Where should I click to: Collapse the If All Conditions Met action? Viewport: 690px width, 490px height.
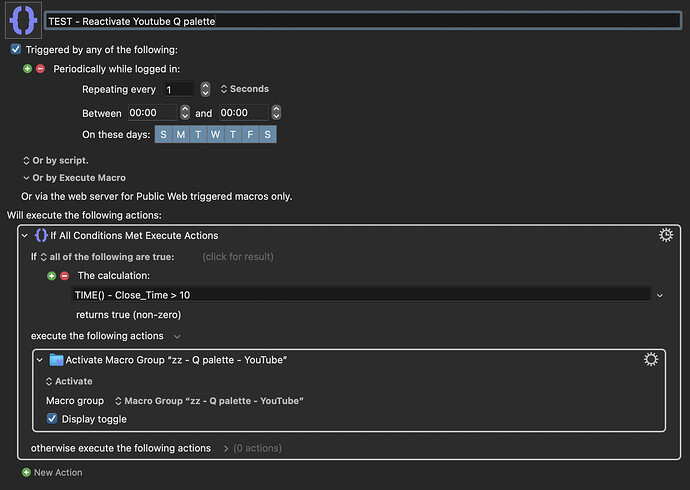tap(25, 236)
